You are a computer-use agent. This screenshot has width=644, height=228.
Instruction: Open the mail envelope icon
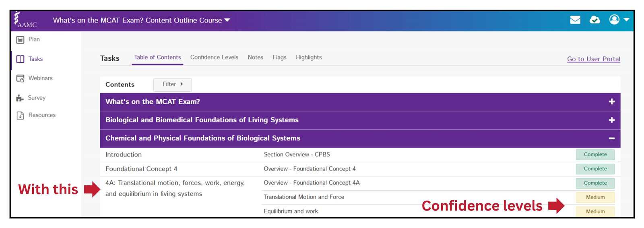[575, 20]
